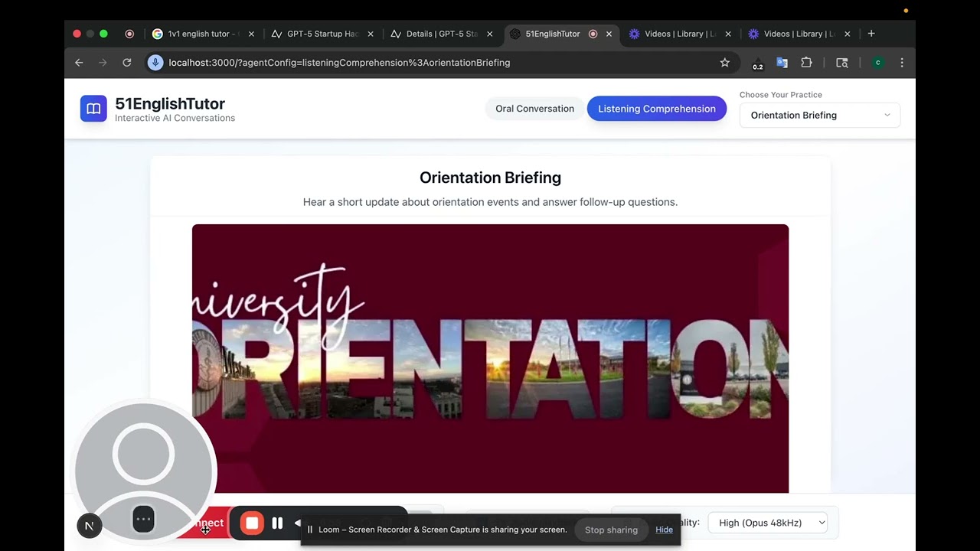Click the Next.js N dev indicator
The height and width of the screenshot is (551, 980).
[x=90, y=525]
